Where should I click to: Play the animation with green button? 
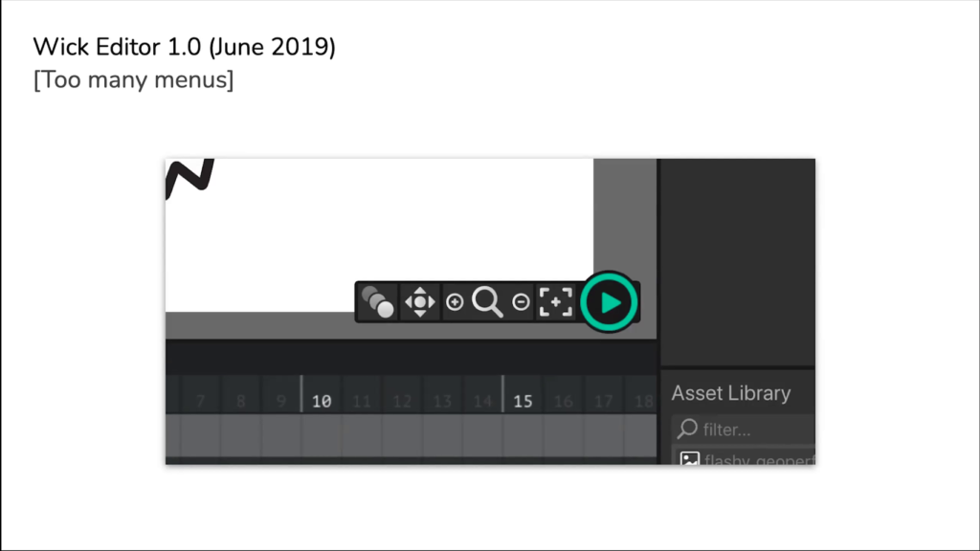(609, 302)
